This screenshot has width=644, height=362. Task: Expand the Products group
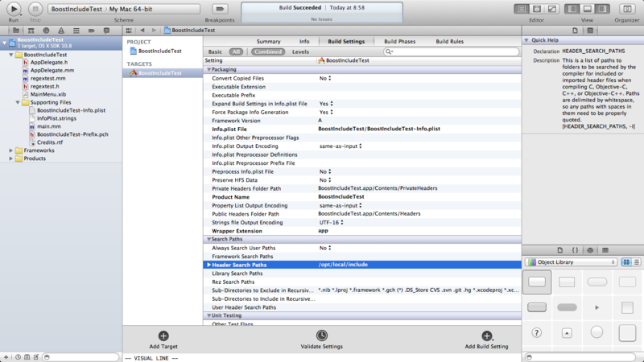point(11,158)
